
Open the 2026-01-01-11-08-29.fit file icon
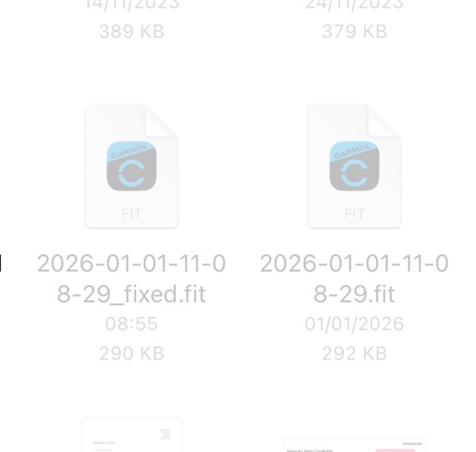pos(354,166)
